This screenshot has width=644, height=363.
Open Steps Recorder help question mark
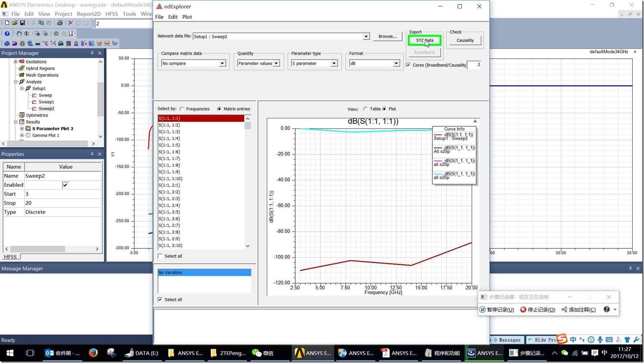point(606,309)
